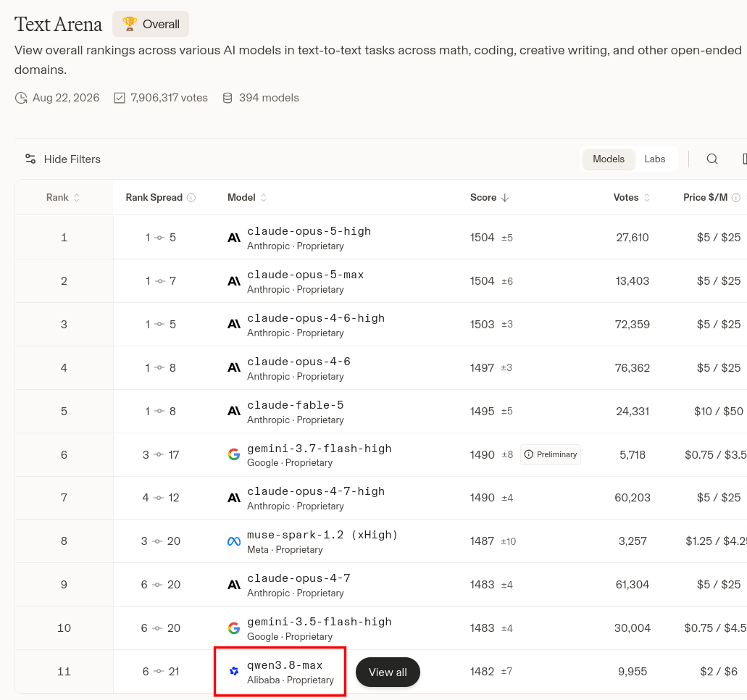Show Rank Spread info icon

pos(191,198)
